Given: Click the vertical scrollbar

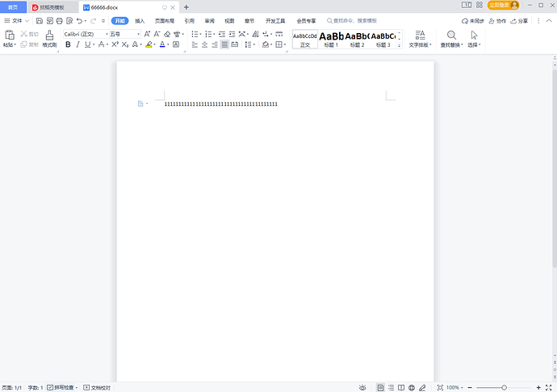Looking at the screenshot, I should [555, 167].
